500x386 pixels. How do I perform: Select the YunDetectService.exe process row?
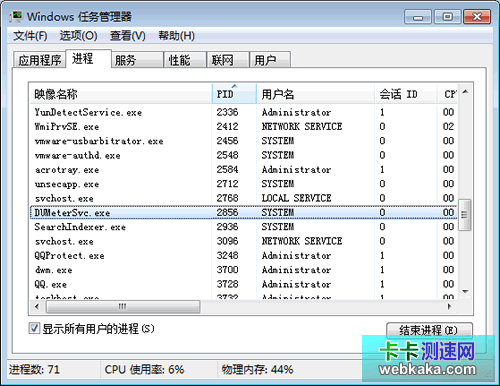[243, 112]
